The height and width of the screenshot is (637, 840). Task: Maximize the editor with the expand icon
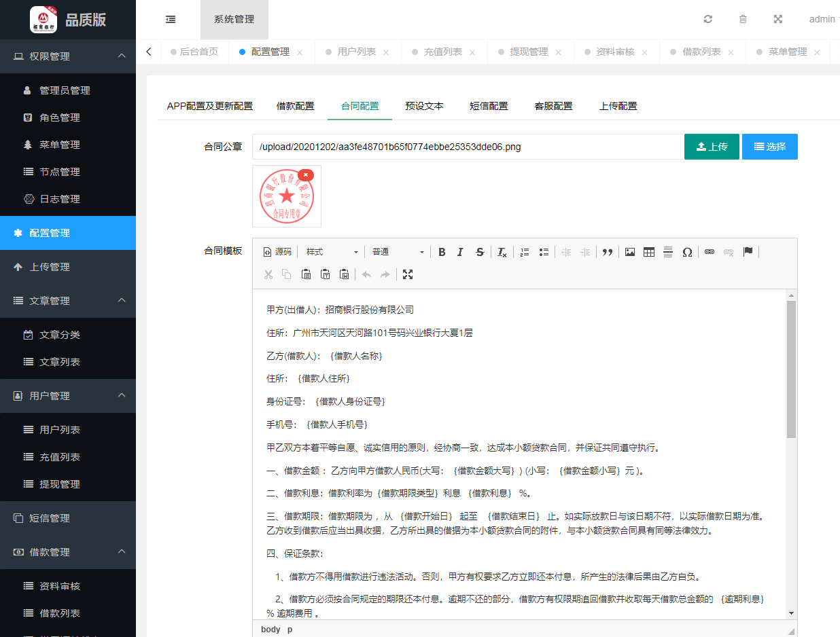tap(408, 274)
